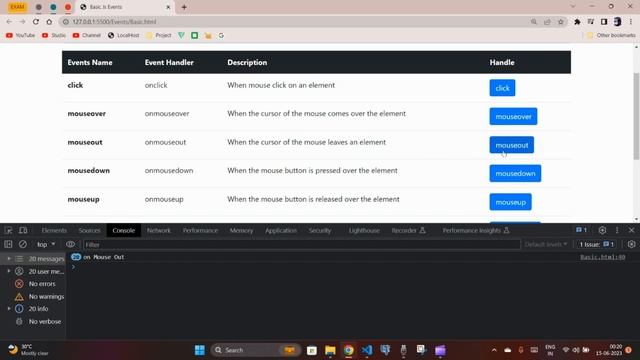This screenshot has width=640, height=360.
Task: Click the taskbar Search box
Action: pyautogui.click(x=256, y=350)
